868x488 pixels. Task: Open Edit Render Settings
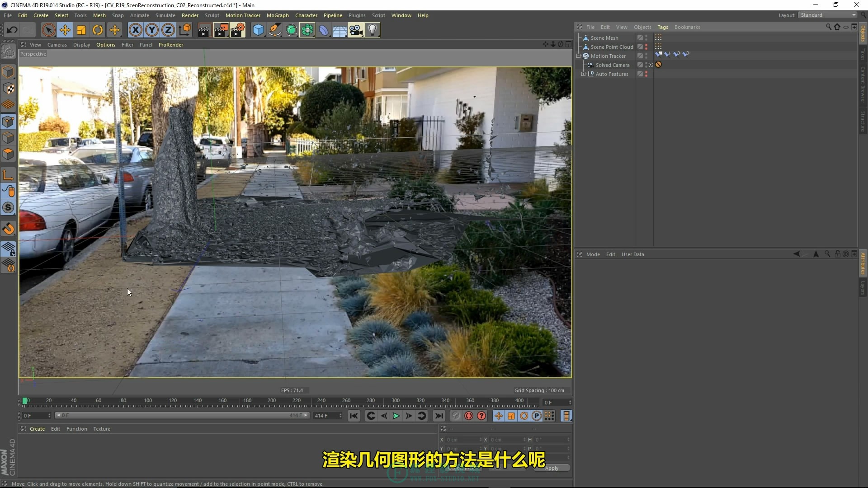[238, 30]
